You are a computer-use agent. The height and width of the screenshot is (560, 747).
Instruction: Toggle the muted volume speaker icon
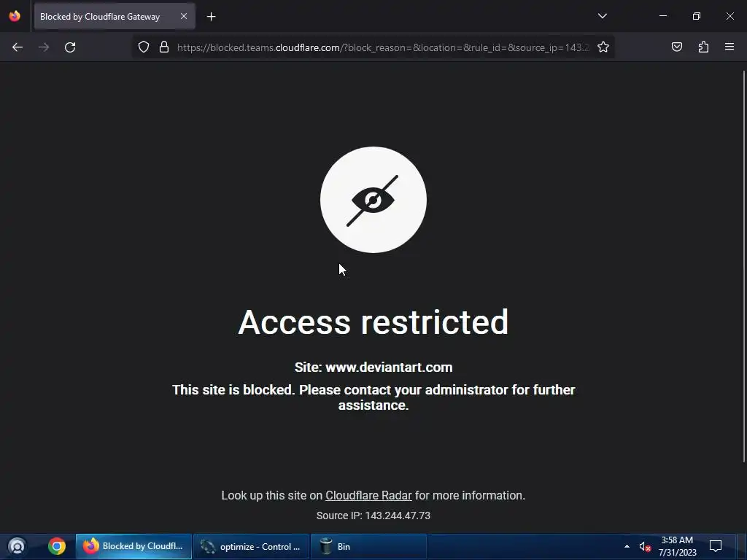[x=645, y=547]
